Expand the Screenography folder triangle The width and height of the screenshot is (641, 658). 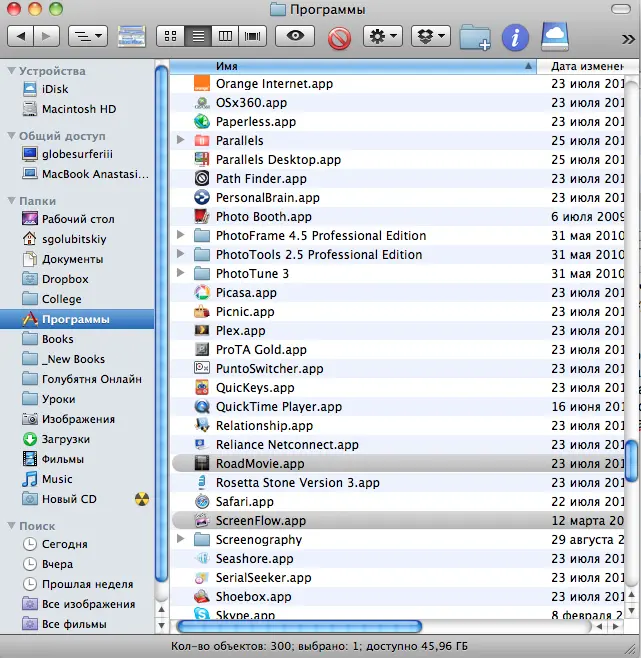point(181,539)
